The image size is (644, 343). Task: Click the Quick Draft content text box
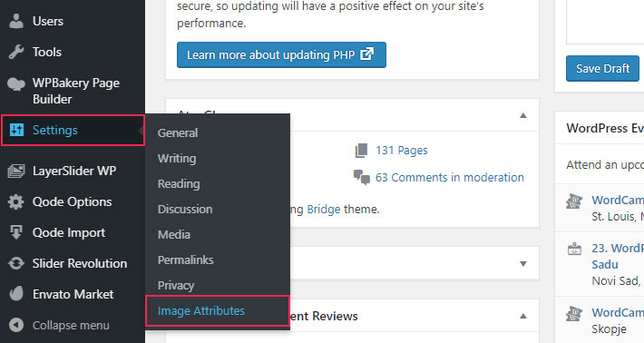[x=605, y=22]
